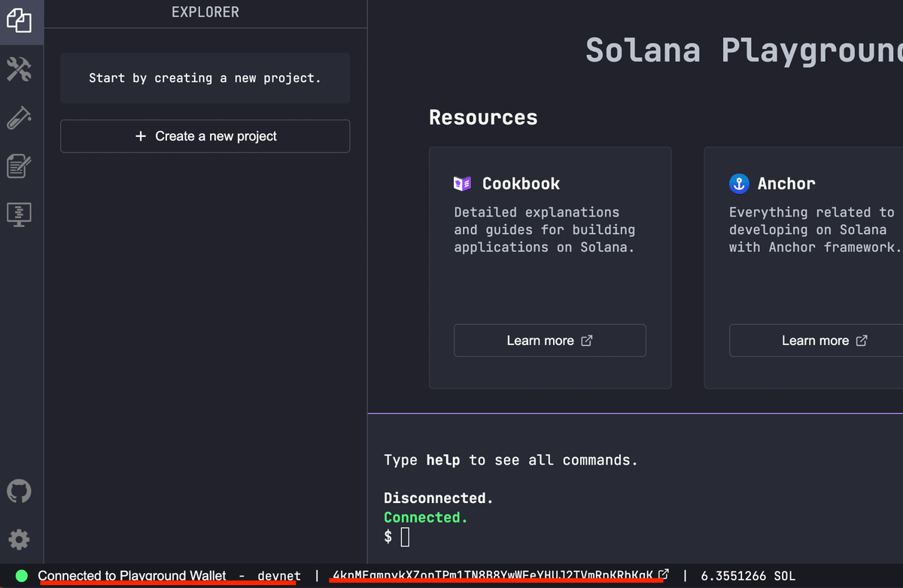Click 'Type help to see all commands.' line
This screenshot has width=903, height=588.
[510, 460]
